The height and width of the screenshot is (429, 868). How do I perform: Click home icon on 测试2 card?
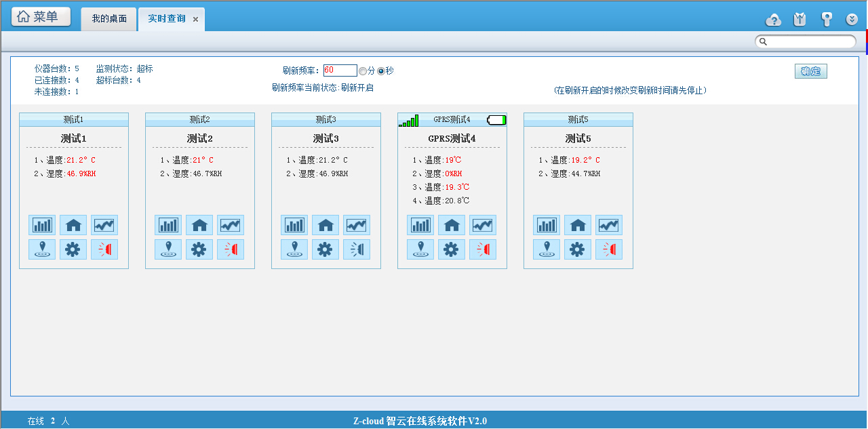click(x=199, y=225)
